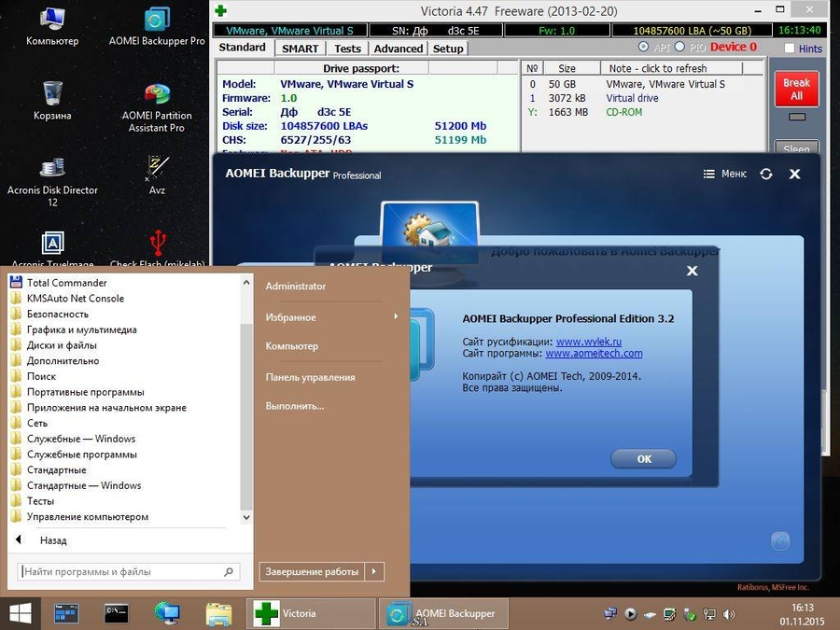Select the API radio button in Victoria

pyautogui.click(x=644, y=48)
